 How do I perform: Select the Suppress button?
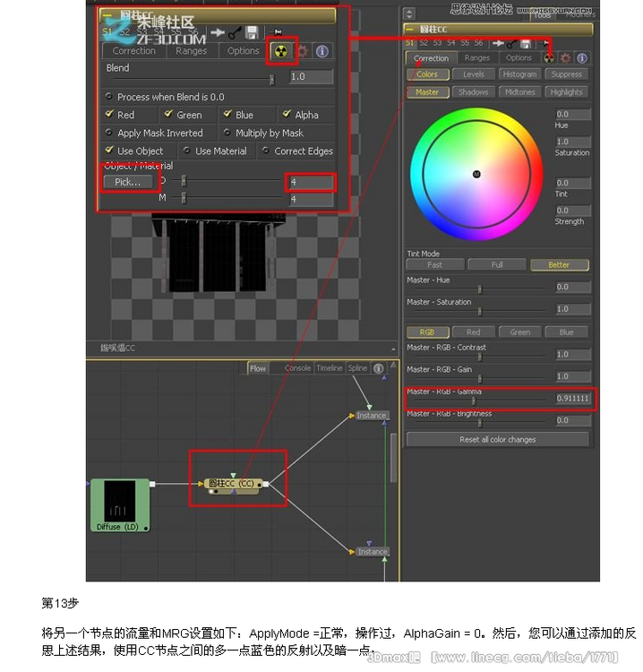[x=566, y=74]
